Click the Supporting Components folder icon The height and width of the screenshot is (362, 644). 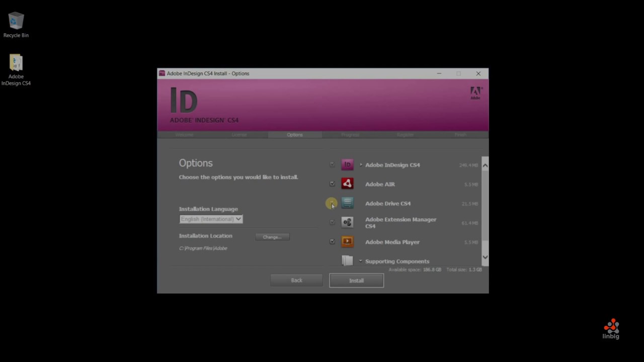pyautogui.click(x=347, y=260)
